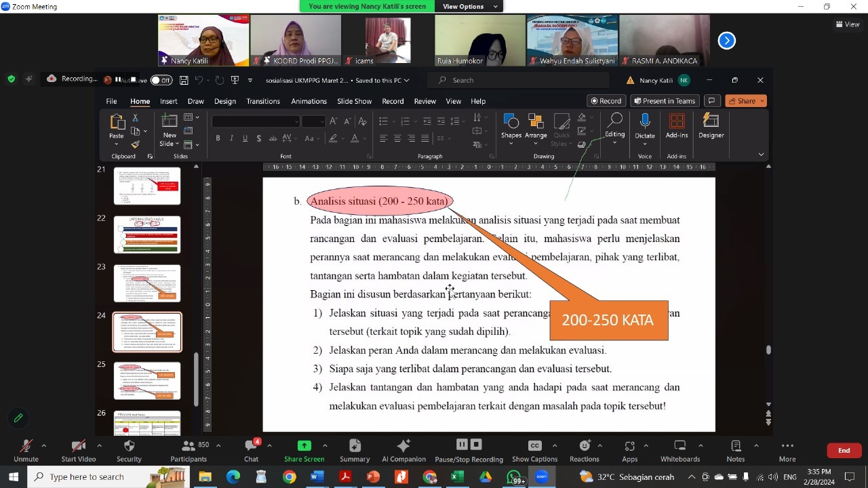
Task: Toggle Italic formatting
Action: 231,138
